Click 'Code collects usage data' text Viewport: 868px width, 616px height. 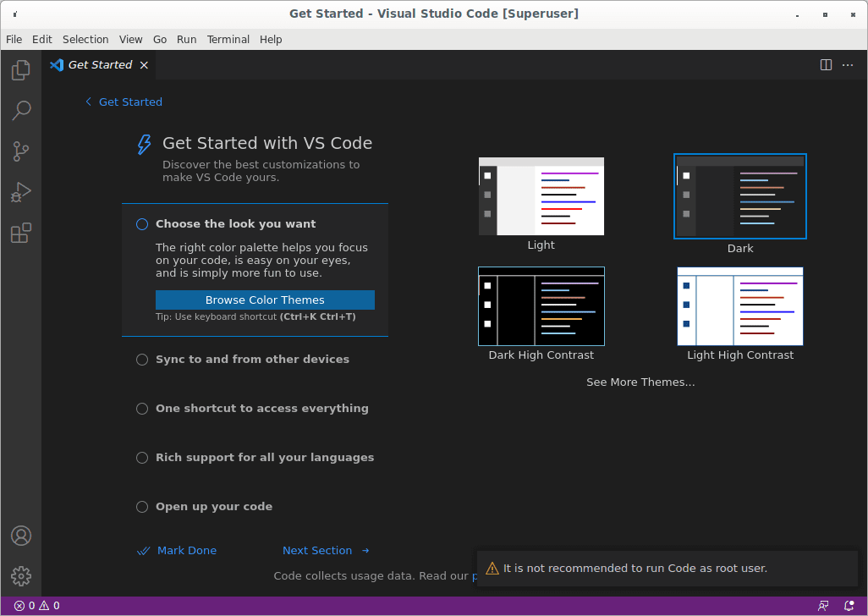(x=343, y=576)
